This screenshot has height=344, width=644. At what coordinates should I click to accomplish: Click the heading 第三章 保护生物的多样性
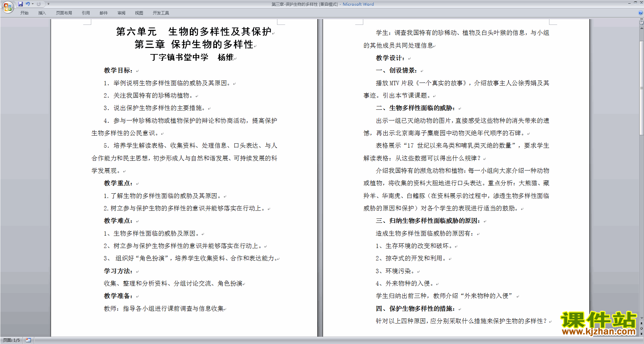(x=194, y=44)
